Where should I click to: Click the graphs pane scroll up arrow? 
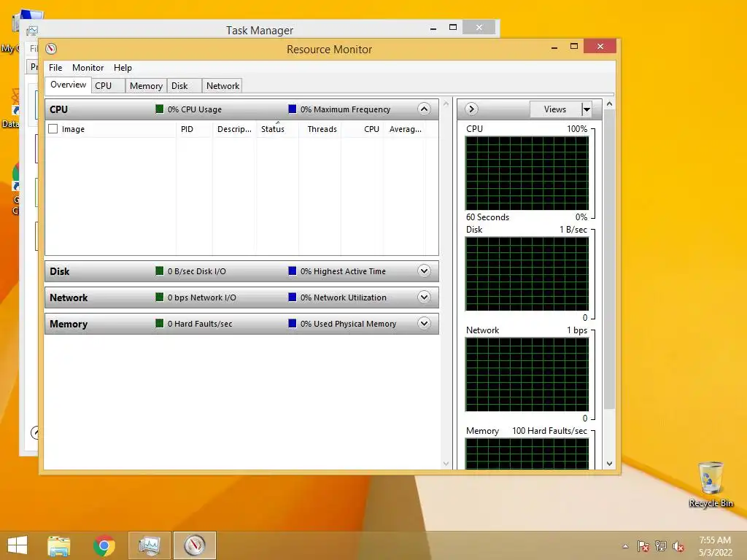[x=609, y=104]
